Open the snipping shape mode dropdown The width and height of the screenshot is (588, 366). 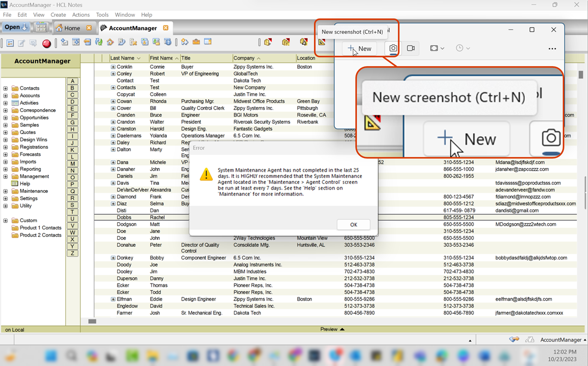(x=437, y=48)
